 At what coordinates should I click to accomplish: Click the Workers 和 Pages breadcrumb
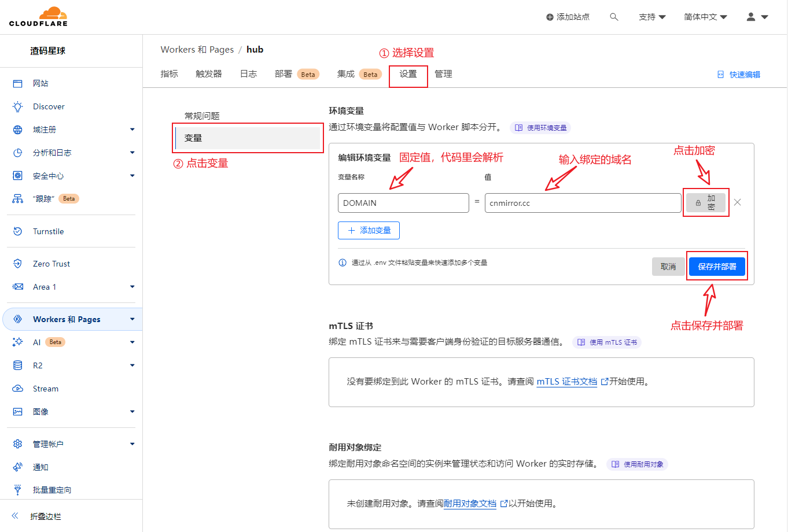coord(197,50)
